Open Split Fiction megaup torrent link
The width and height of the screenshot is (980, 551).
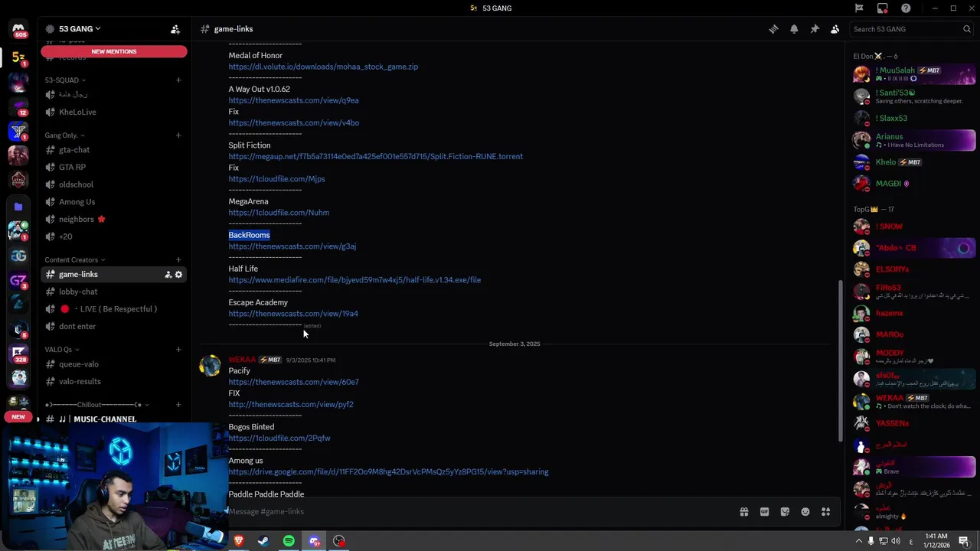[375, 157]
